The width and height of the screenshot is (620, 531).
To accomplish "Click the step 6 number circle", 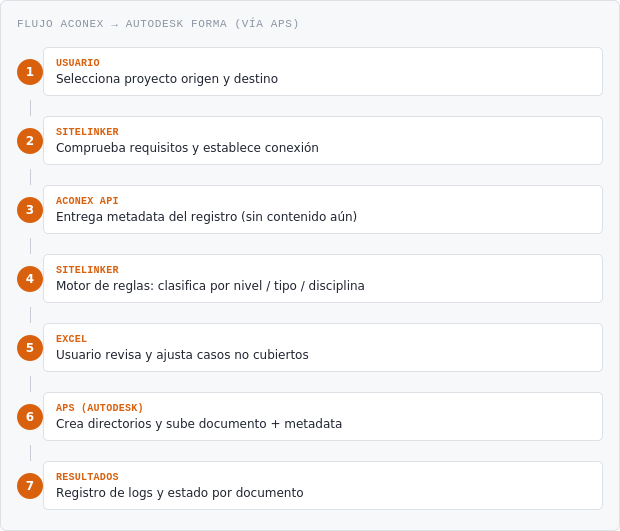I will point(30,417).
